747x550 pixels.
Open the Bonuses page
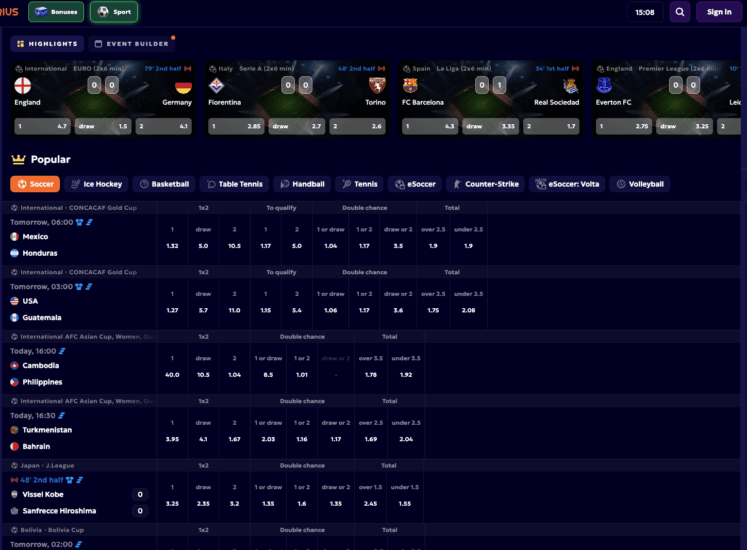(x=56, y=12)
